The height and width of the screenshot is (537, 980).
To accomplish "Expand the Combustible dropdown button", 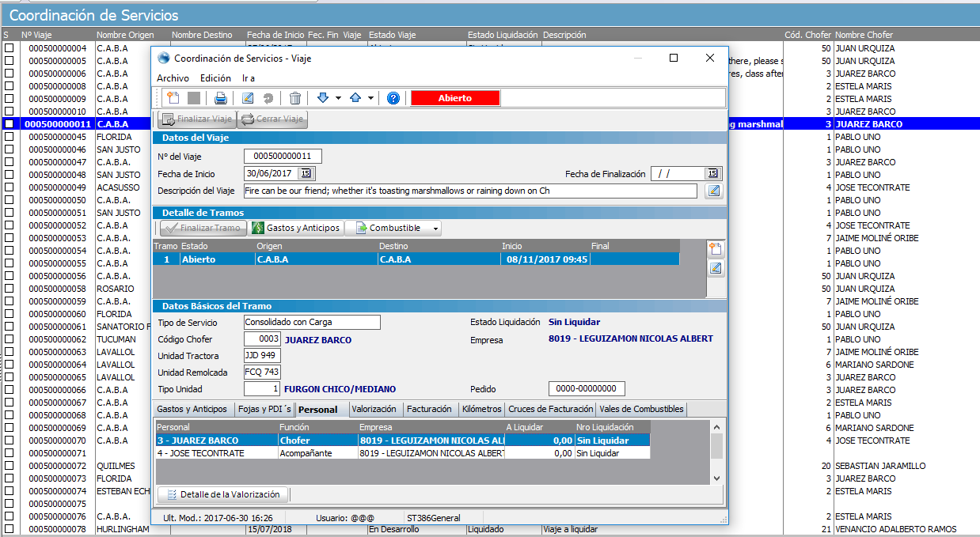I will 435,228.
